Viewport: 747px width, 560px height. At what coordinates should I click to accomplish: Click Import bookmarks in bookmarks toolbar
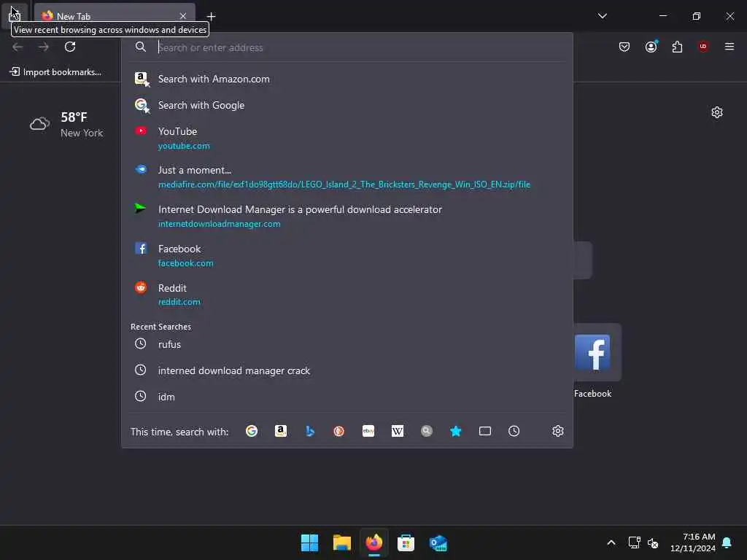pyautogui.click(x=55, y=72)
